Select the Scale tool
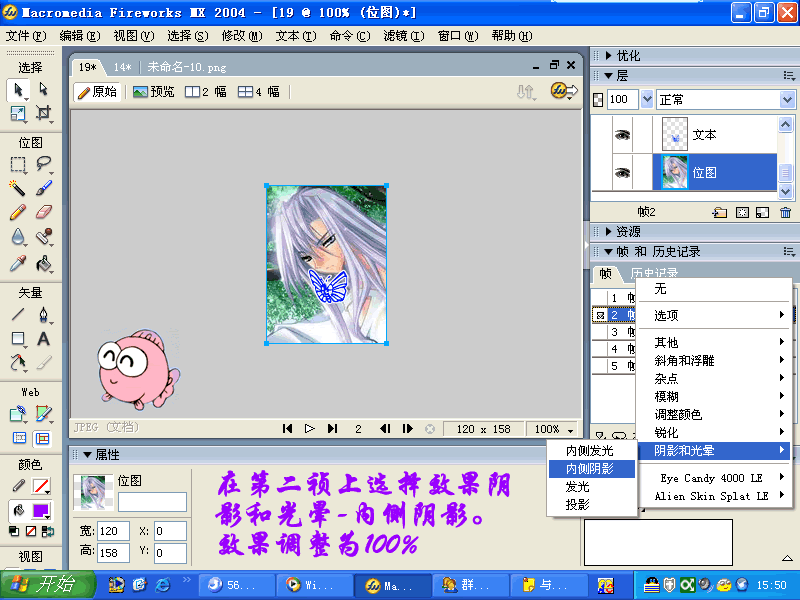Image resolution: width=800 pixels, height=600 pixels. point(18,113)
